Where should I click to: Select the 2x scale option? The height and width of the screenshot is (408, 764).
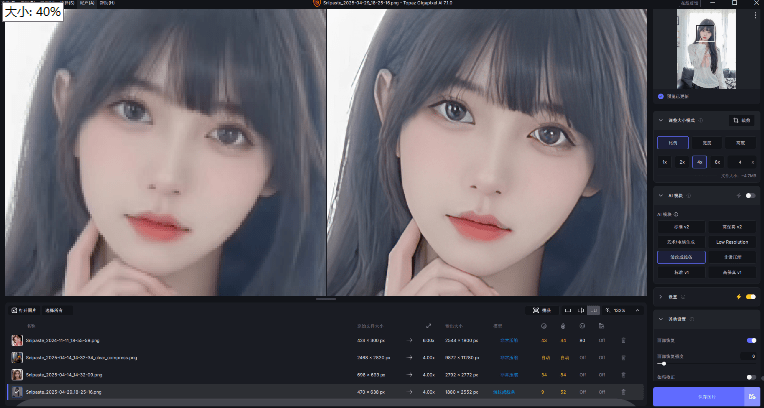[682, 161]
